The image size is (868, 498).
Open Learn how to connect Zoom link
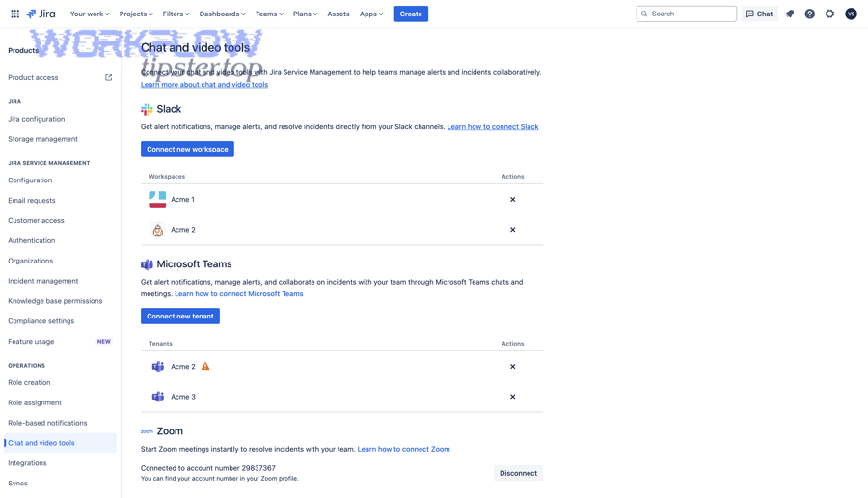403,449
